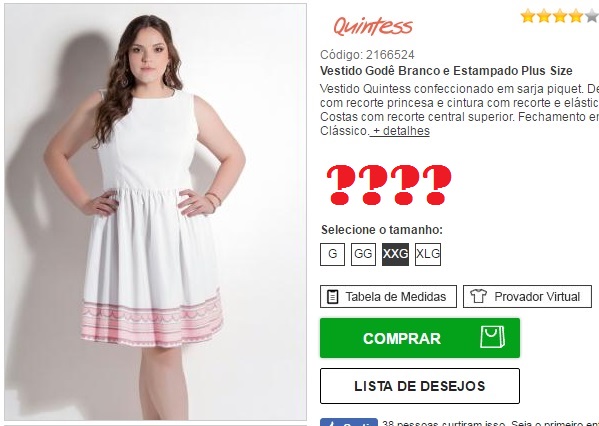Open the Provador Virtual fitting tool
This screenshot has height=426, width=599.
[x=527, y=296]
